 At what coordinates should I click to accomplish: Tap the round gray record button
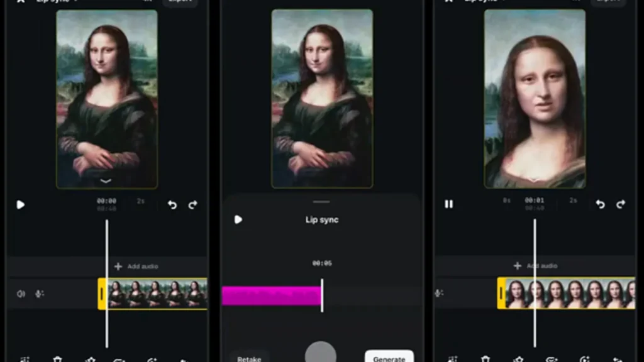[x=321, y=354]
